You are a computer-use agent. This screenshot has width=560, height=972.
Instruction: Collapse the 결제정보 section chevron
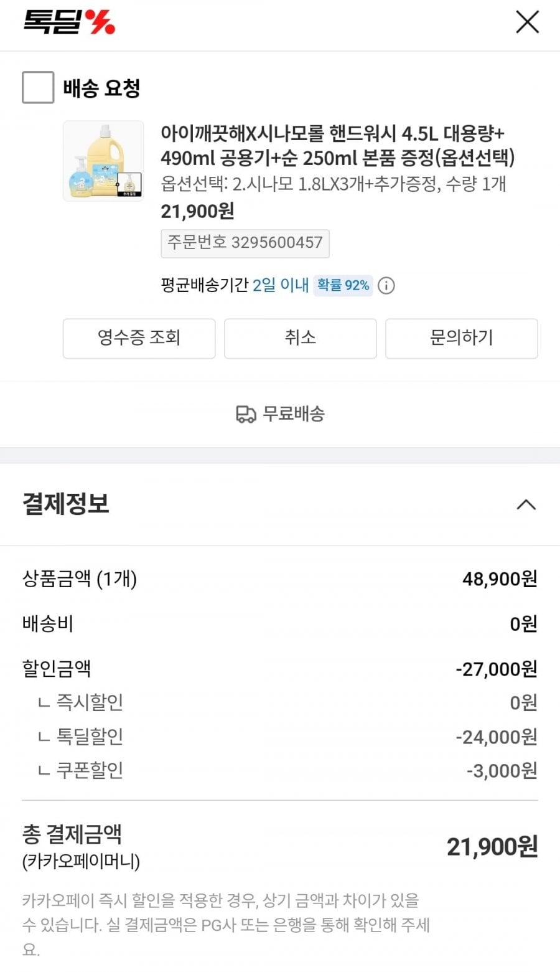point(526,504)
